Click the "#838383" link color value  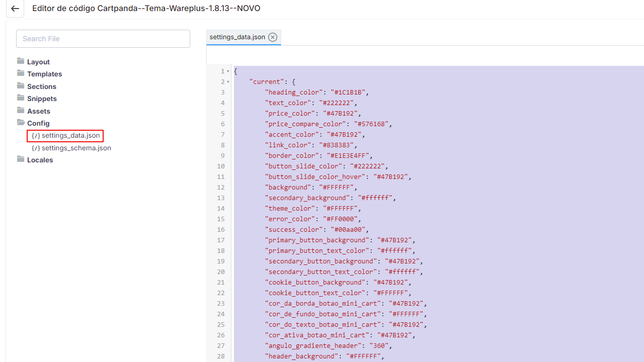pos(337,145)
